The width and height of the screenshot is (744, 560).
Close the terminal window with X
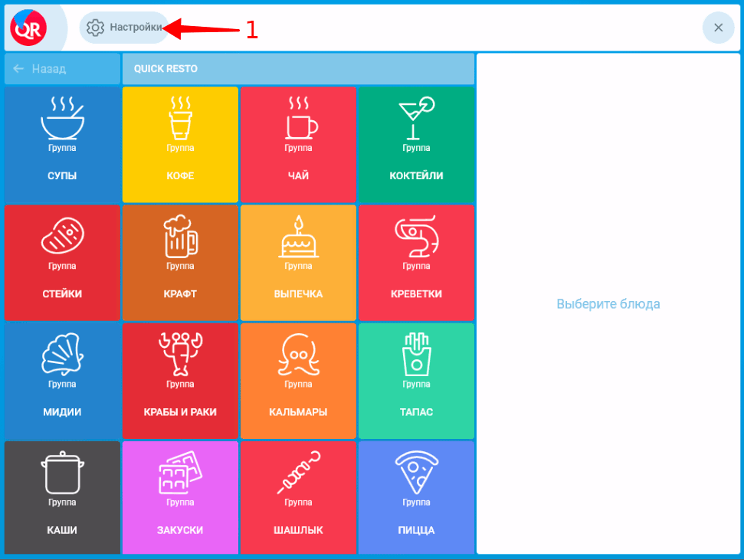tap(719, 28)
